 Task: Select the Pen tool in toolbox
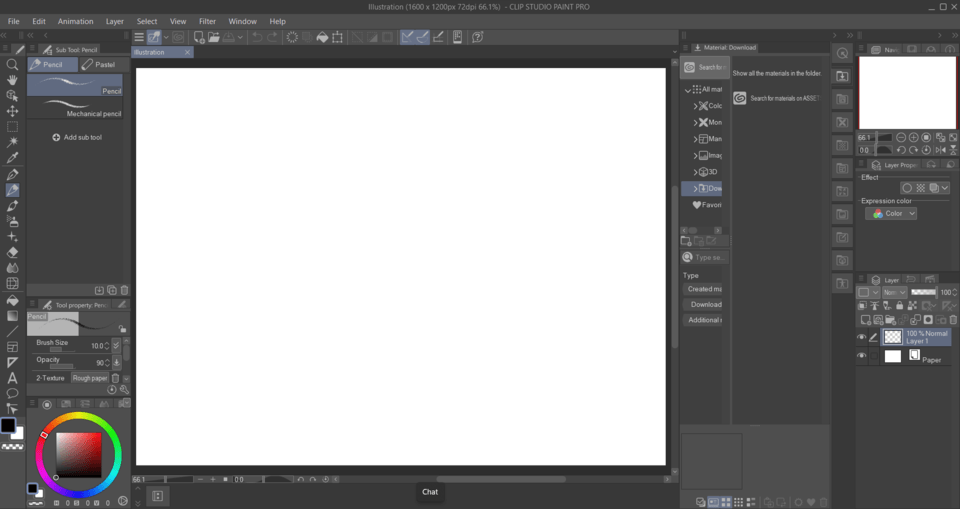12,175
